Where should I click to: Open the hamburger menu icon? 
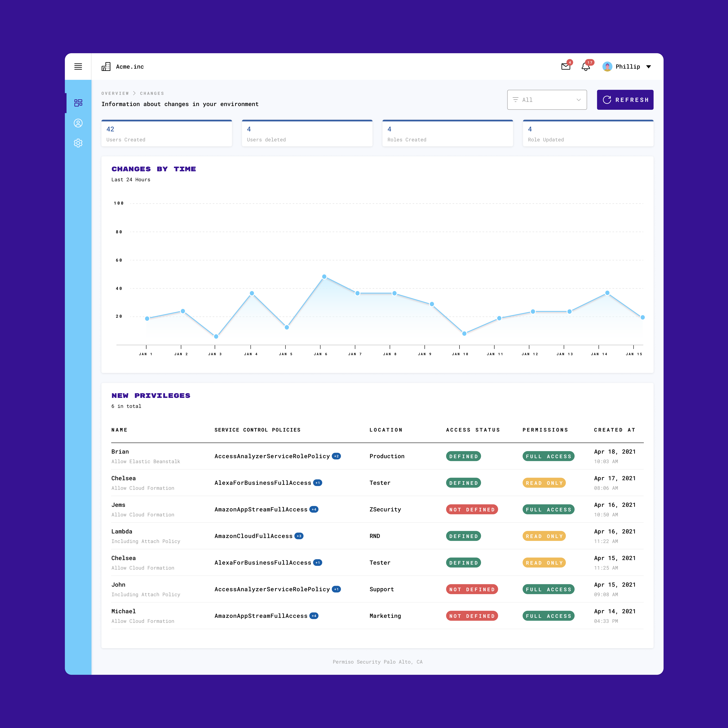coord(78,67)
